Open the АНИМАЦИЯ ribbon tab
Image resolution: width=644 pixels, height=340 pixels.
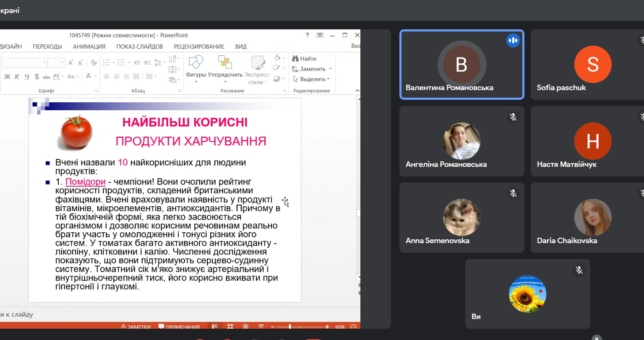pyautogui.click(x=89, y=47)
